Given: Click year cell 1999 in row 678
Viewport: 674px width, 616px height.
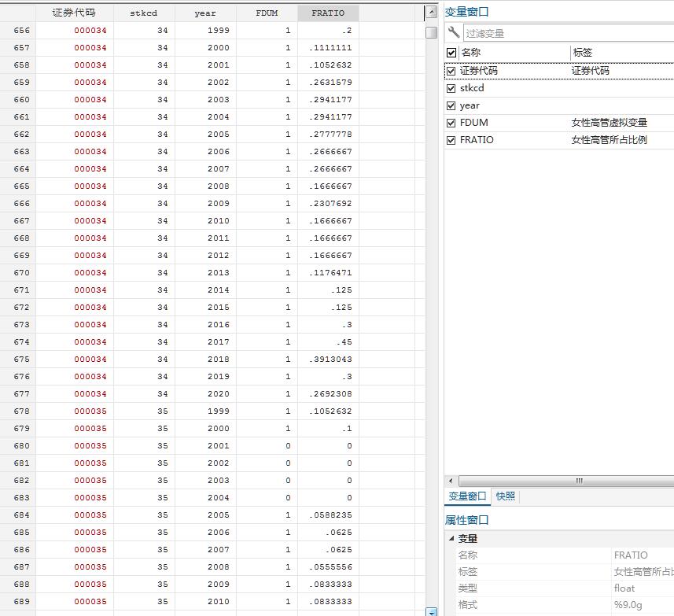Looking at the screenshot, I should point(205,411).
